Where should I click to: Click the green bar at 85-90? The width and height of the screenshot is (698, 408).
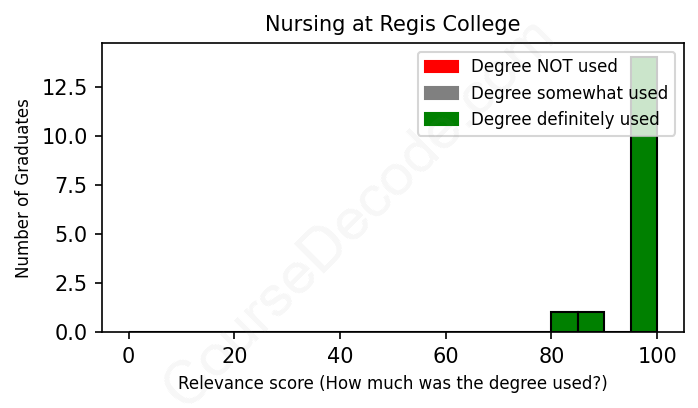(591, 322)
